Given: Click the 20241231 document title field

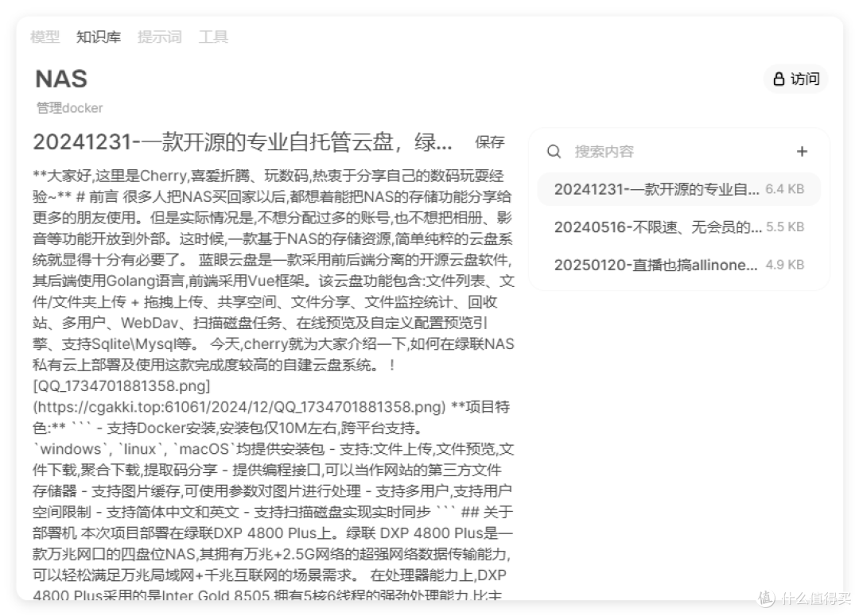Looking at the screenshot, I should [243, 142].
